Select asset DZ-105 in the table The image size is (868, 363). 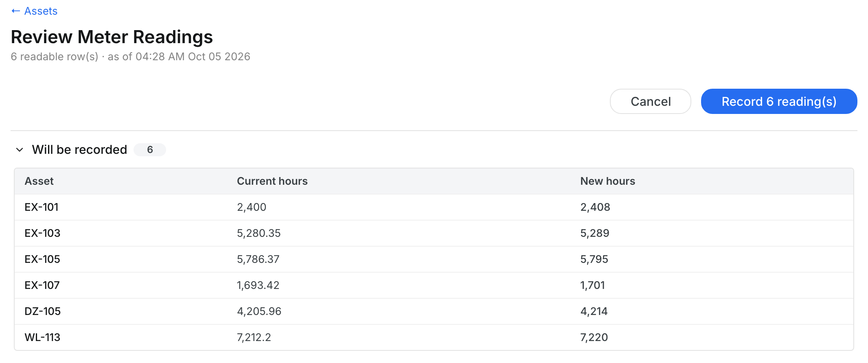click(43, 311)
